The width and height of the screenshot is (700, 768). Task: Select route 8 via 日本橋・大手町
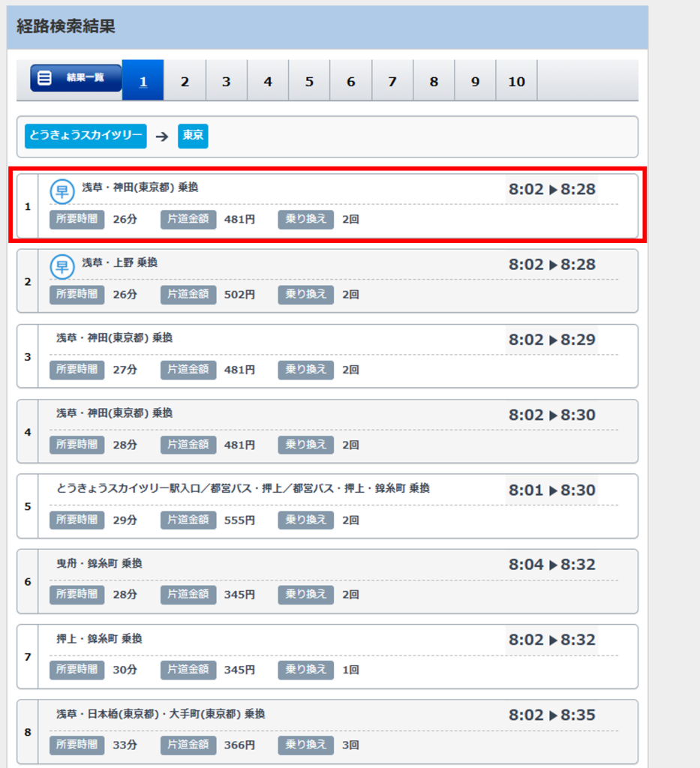tap(327, 732)
